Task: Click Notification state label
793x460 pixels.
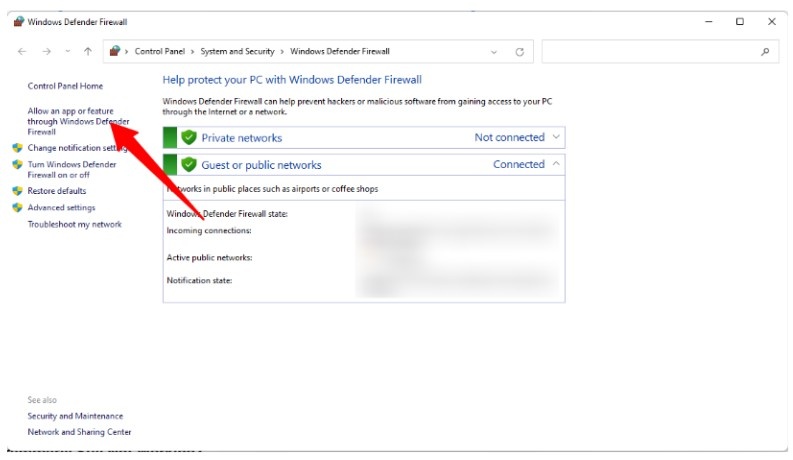Action: click(199, 281)
